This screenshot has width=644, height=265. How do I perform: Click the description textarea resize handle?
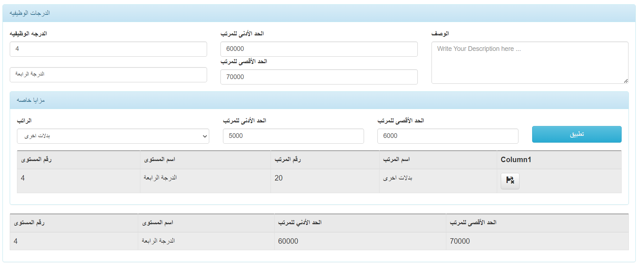(626, 81)
